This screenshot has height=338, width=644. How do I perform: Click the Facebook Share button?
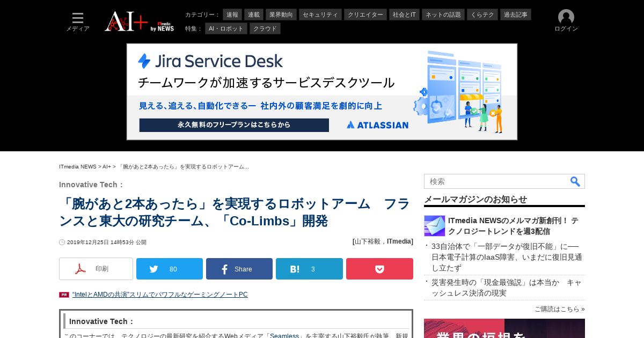239,269
